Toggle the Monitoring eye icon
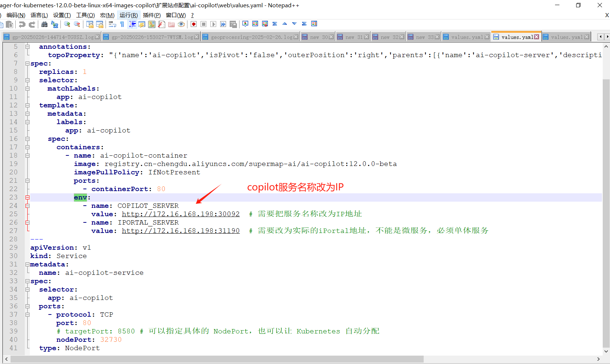Screen dimensions: 610x364 [x=181, y=24]
